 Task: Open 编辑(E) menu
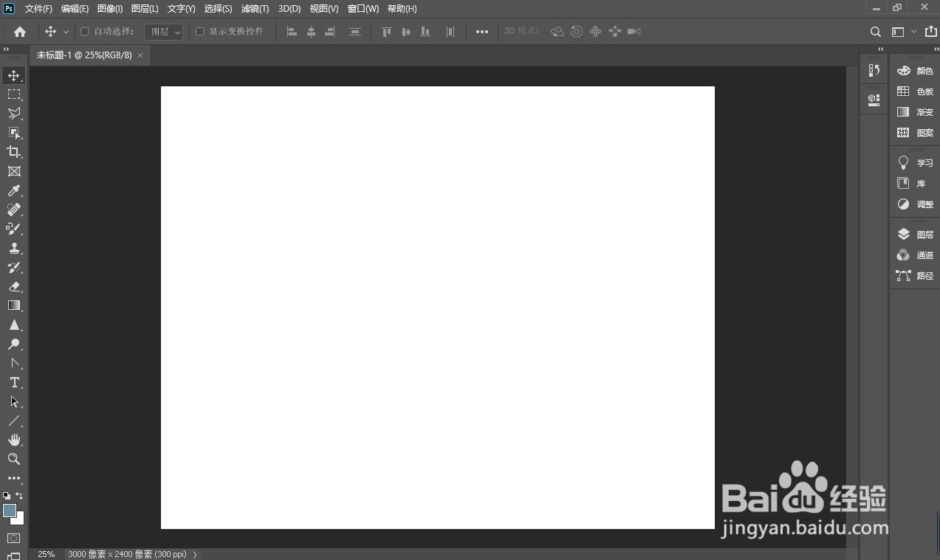[75, 9]
